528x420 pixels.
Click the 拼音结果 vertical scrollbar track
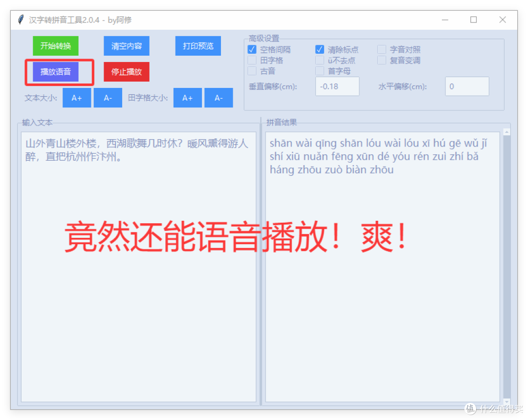coord(507,267)
